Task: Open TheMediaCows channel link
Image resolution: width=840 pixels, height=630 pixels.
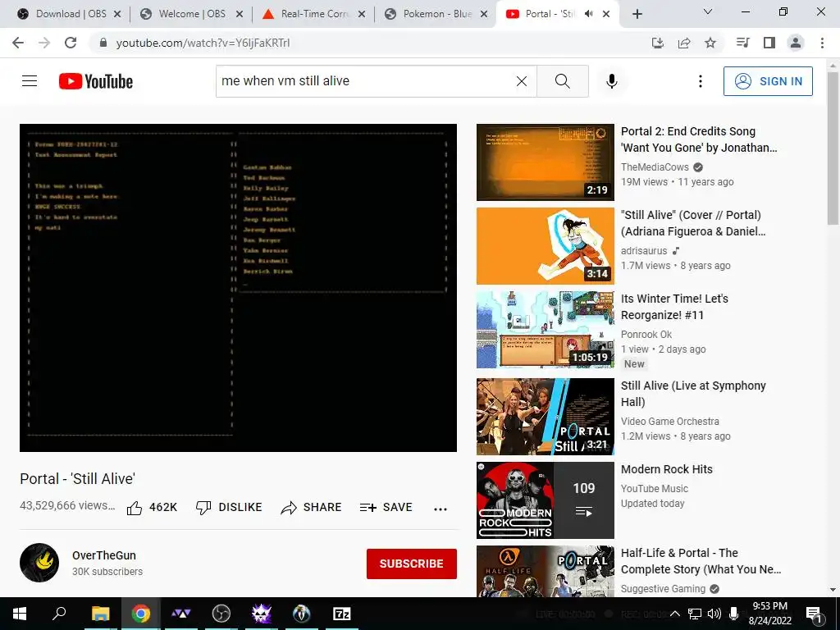Action: tap(655, 167)
